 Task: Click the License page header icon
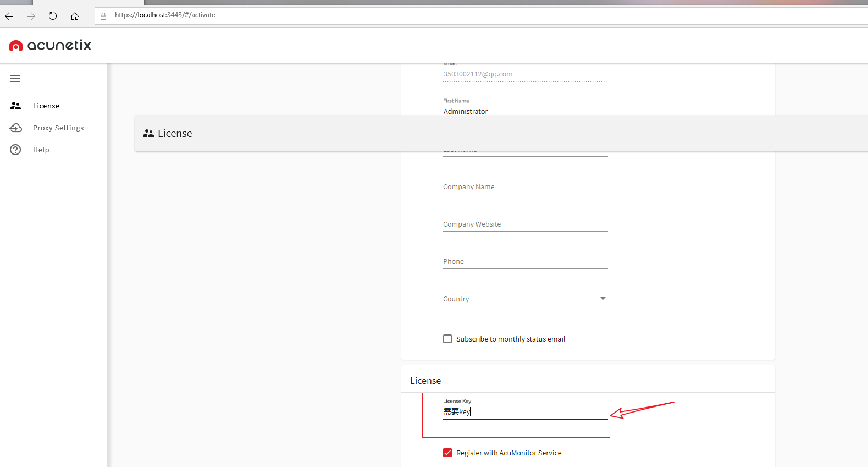click(x=148, y=133)
